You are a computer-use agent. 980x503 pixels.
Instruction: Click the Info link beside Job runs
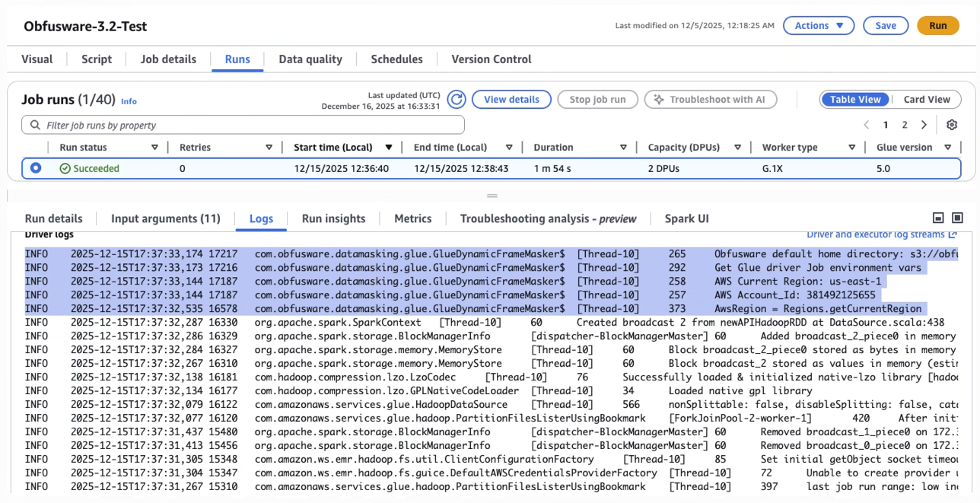coord(129,101)
